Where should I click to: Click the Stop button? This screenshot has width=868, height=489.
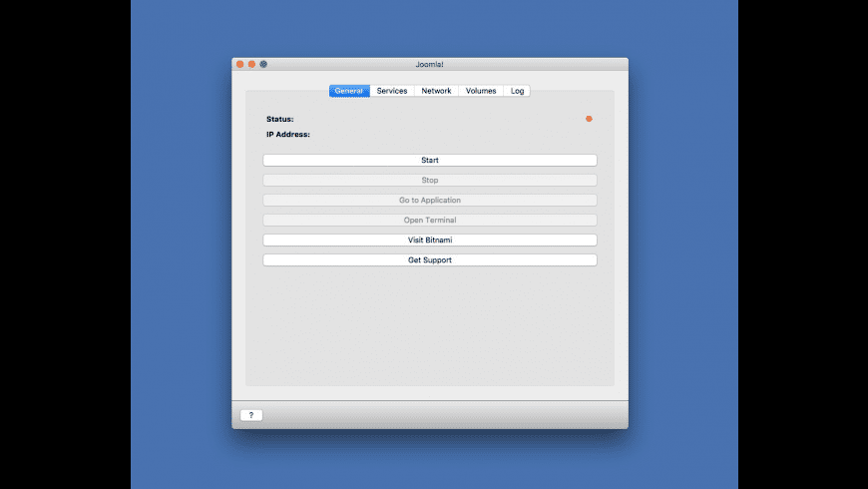point(430,180)
